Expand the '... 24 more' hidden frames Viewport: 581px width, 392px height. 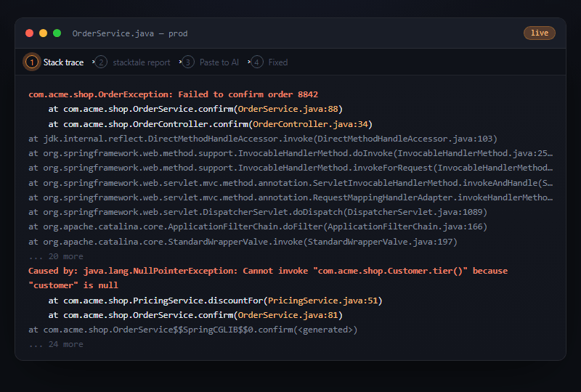(56, 344)
